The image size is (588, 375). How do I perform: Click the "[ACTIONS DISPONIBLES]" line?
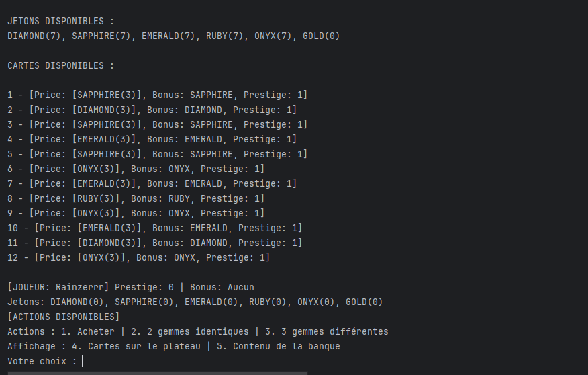[64, 317]
